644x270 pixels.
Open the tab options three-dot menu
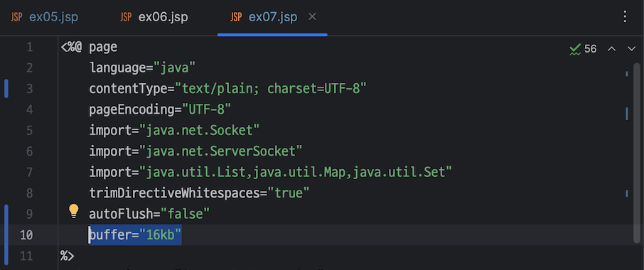(x=625, y=17)
